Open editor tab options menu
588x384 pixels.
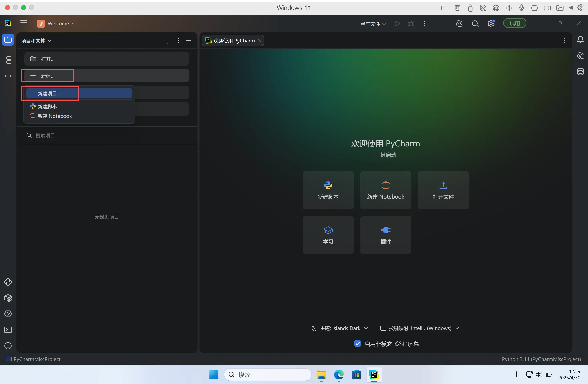click(x=565, y=41)
